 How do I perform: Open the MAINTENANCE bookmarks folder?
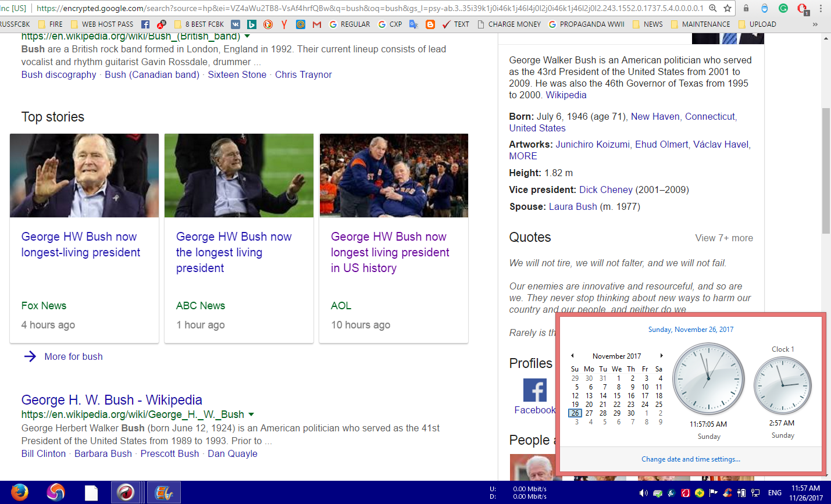coord(700,24)
